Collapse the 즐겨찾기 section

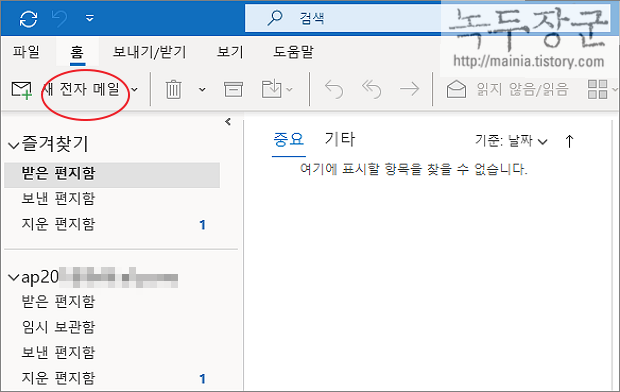pos(13,145)
